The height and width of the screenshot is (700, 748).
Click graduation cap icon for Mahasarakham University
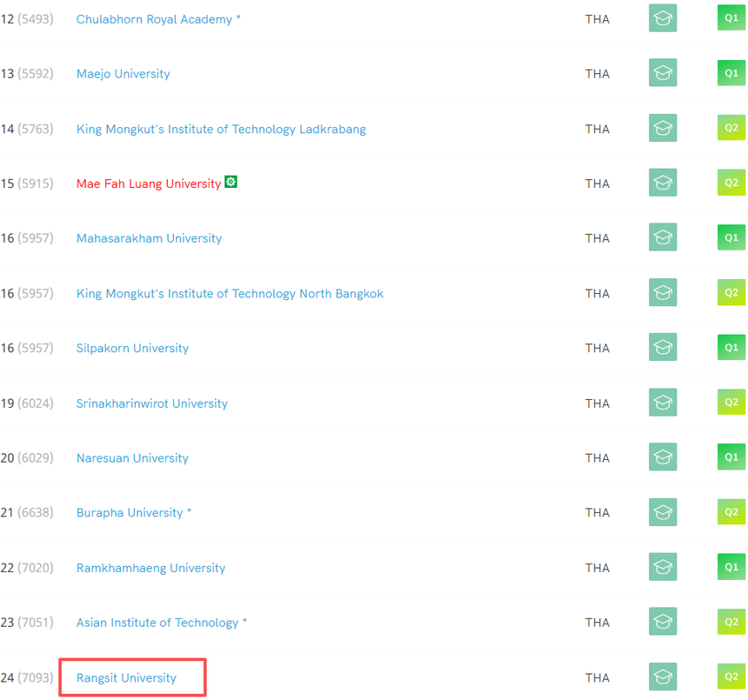point(662,237)
